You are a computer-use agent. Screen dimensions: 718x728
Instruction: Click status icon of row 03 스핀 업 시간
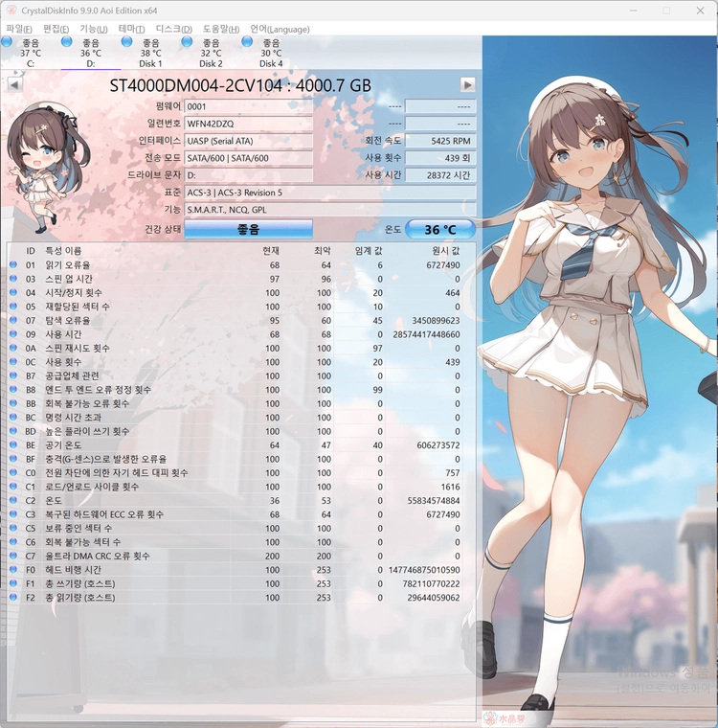pos(13,279)
